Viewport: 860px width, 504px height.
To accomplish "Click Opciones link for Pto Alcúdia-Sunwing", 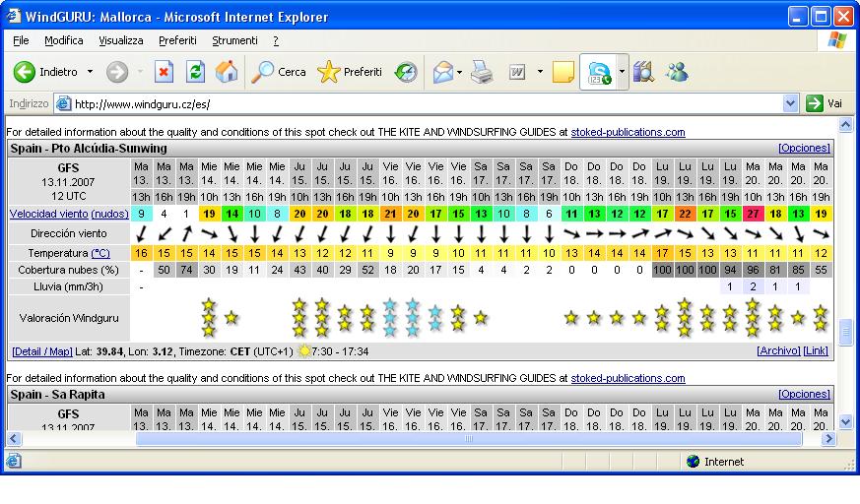I will pos(804,149).
